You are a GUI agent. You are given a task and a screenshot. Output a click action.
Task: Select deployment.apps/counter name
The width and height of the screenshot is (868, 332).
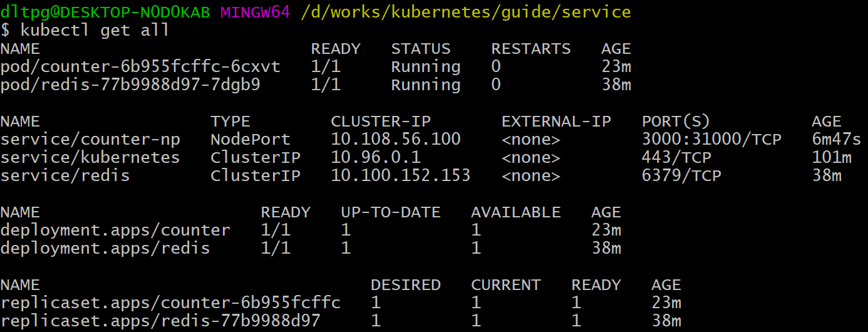click(x=115, y=230)
